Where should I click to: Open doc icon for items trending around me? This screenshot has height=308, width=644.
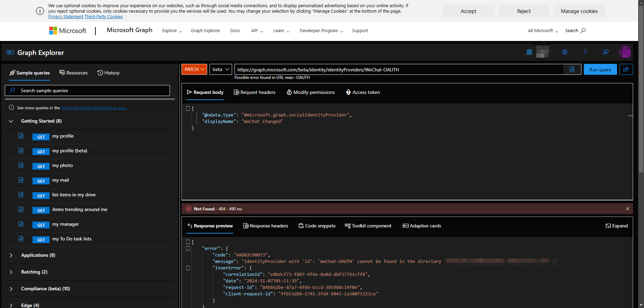(x=21, y=209)
